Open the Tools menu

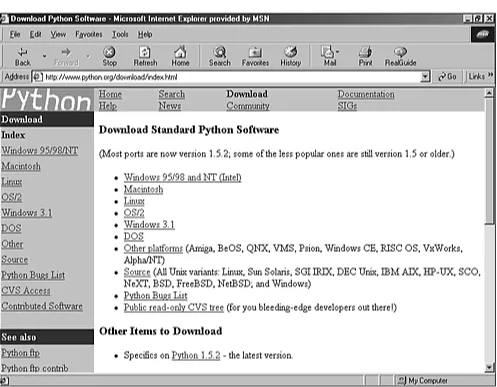pyautogui.click(x=120, y=34)
